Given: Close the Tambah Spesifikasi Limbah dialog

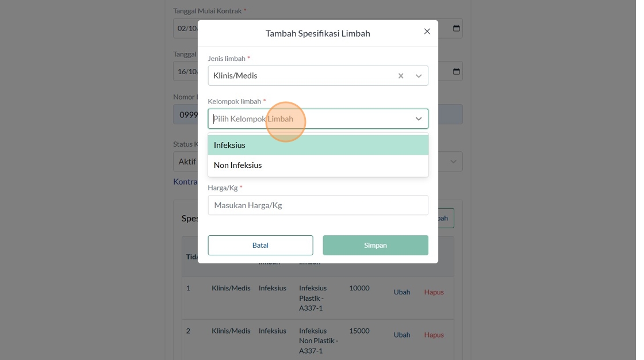Looking at the screenshot, I should pos(427,32).
